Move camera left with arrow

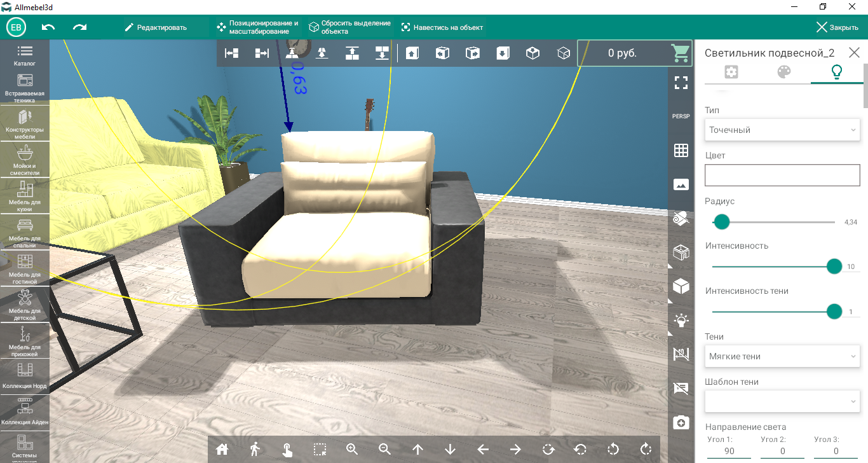[x=483, y=449]
